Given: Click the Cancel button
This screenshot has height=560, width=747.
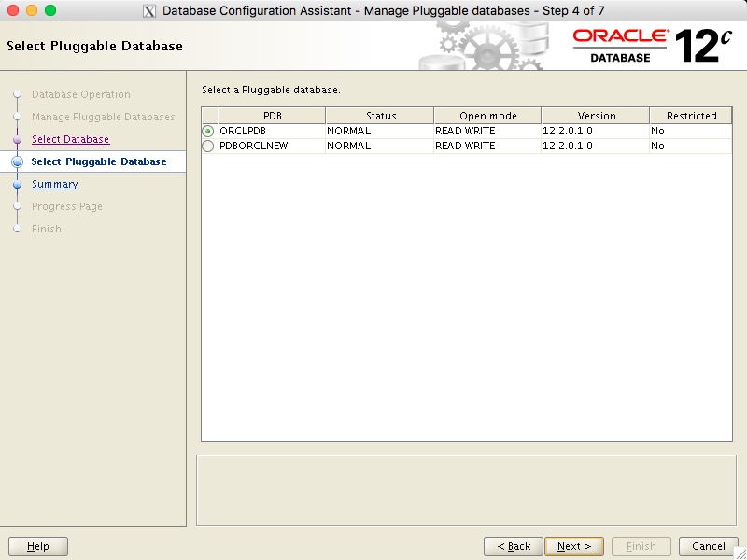Looking at the screenshot, I should (707, 546).
